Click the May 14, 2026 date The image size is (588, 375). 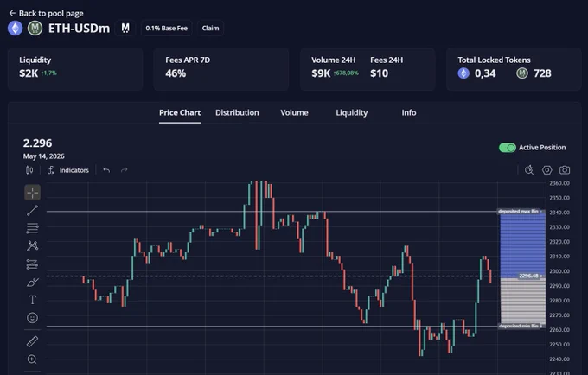pos(43,156)
